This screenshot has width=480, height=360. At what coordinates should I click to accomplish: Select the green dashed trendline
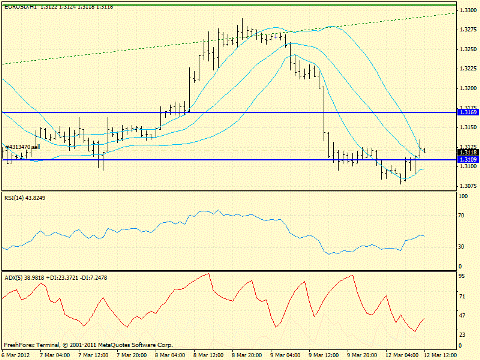228,38
